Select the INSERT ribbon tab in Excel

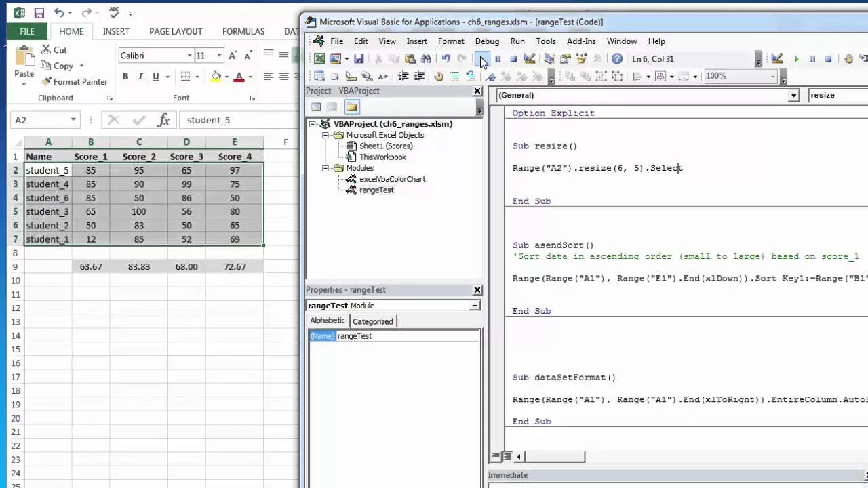tap(116, 31)
